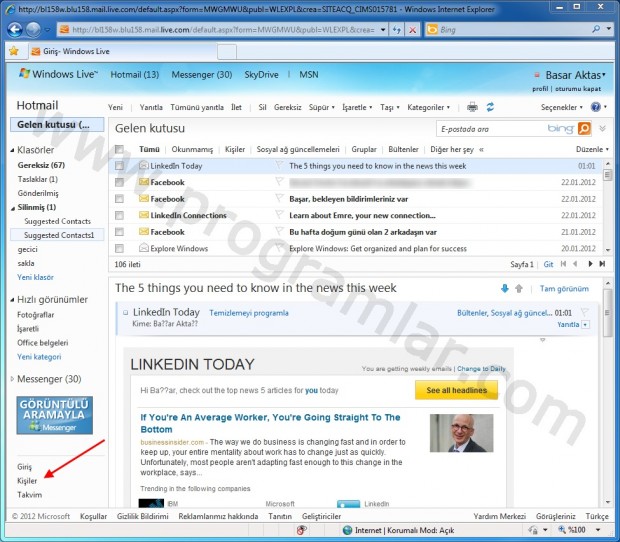Click the browser Forward arrow button

point(33,30)
